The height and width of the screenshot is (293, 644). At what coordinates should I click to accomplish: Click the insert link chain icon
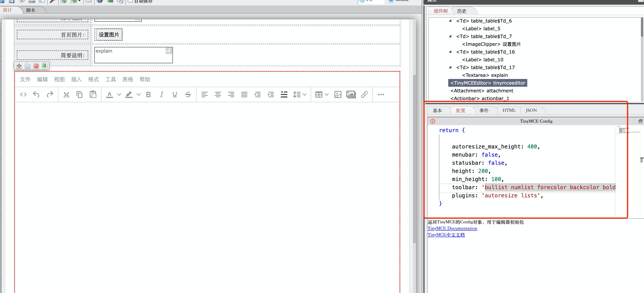(364, 94)
